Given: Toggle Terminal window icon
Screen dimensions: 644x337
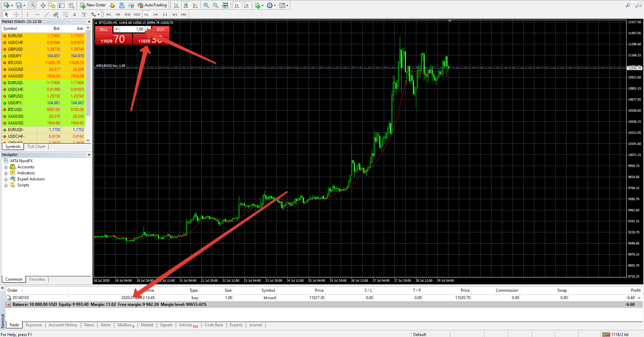Looking at the screenshot, I should [62, 5].
